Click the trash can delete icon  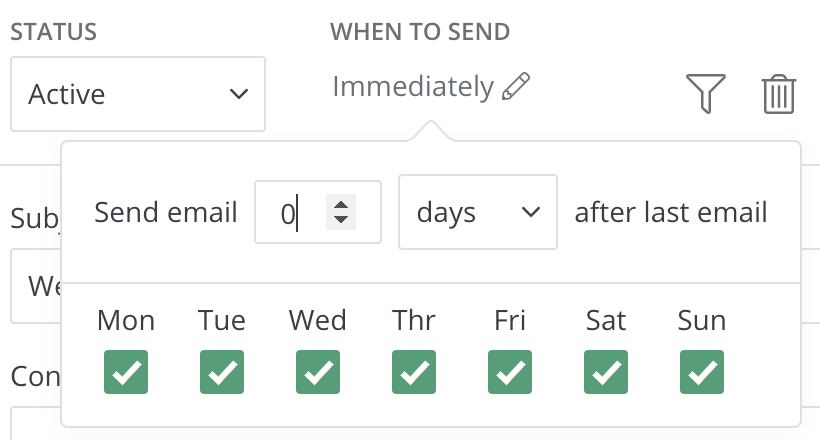[x=778, y=94]
